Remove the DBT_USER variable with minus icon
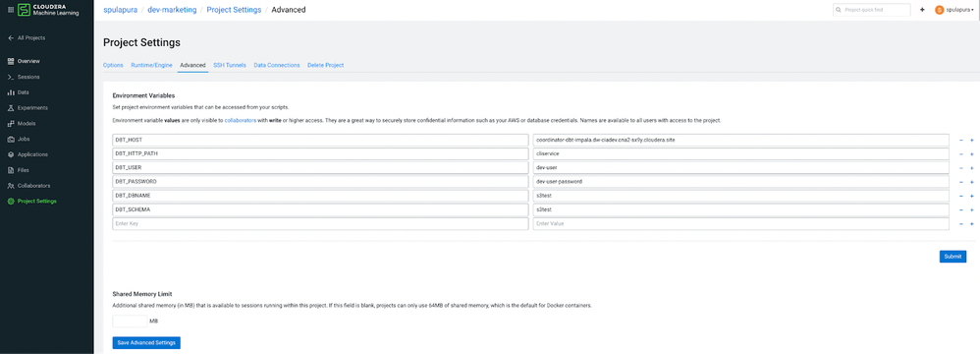The width and height of the screenshot is (980, 354). click(x=960, y=167)
